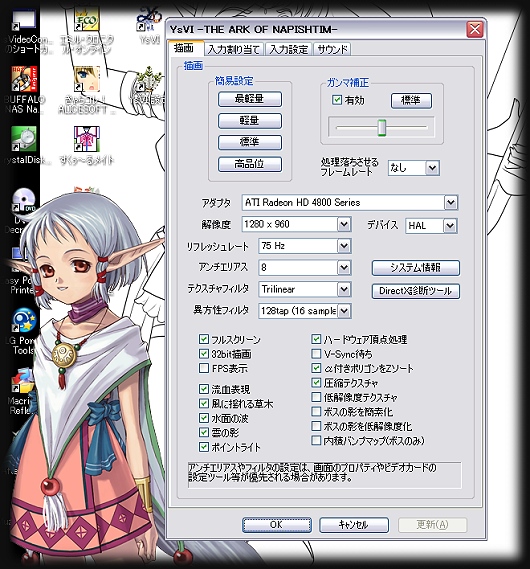The image size is (530, 569).
Task: Open the BUFFALO NAS Navigator desktop icon
Action: [x=24, y=79]
